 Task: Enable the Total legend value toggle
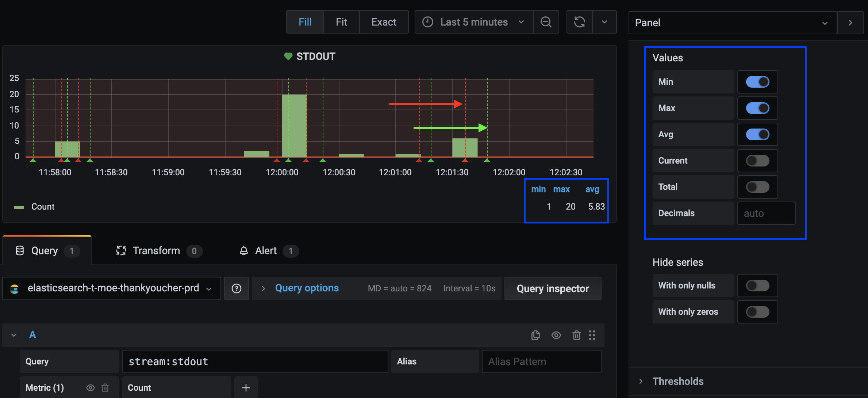click(x=758, y=187)
